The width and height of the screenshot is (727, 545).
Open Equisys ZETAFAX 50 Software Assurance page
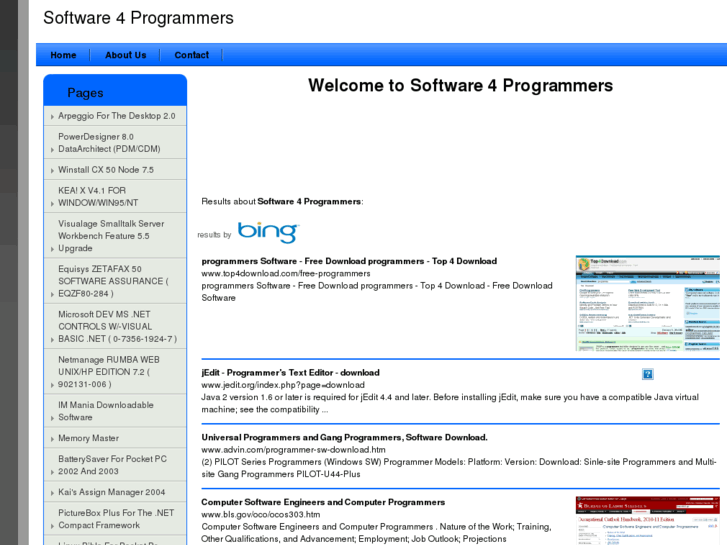coord(114,281)
